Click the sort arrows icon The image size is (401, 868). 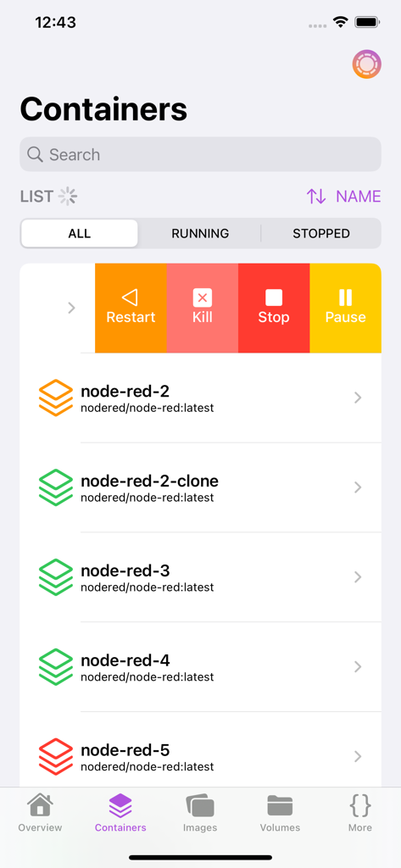[316, 196]
